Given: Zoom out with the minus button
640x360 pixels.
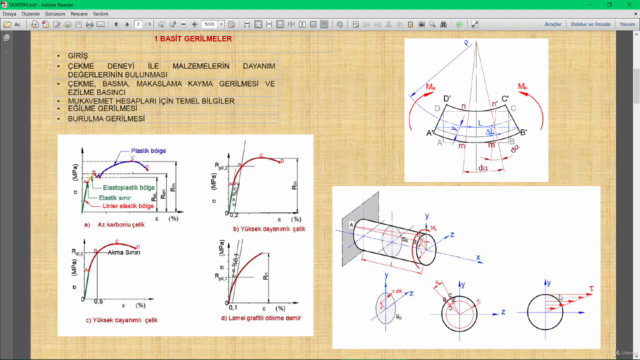Looking at the screenshot, I should click(183, 24).
